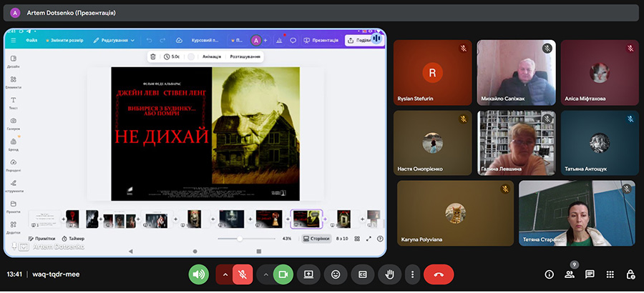This screenshot has width=644, height=293.
Task: Open the activities grid icon
Action: (610, 274)
